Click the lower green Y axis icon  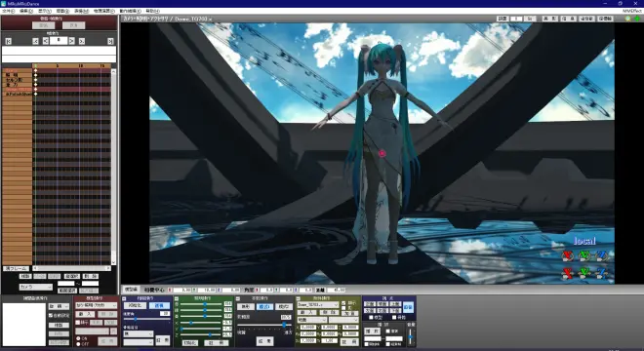tap(584, 273)
